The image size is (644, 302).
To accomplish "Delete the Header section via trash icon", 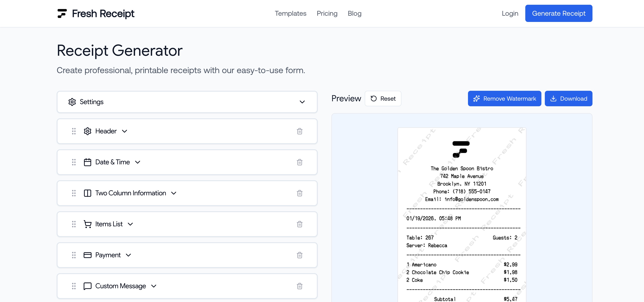I will pyautogui.click(x=300, y=131).
